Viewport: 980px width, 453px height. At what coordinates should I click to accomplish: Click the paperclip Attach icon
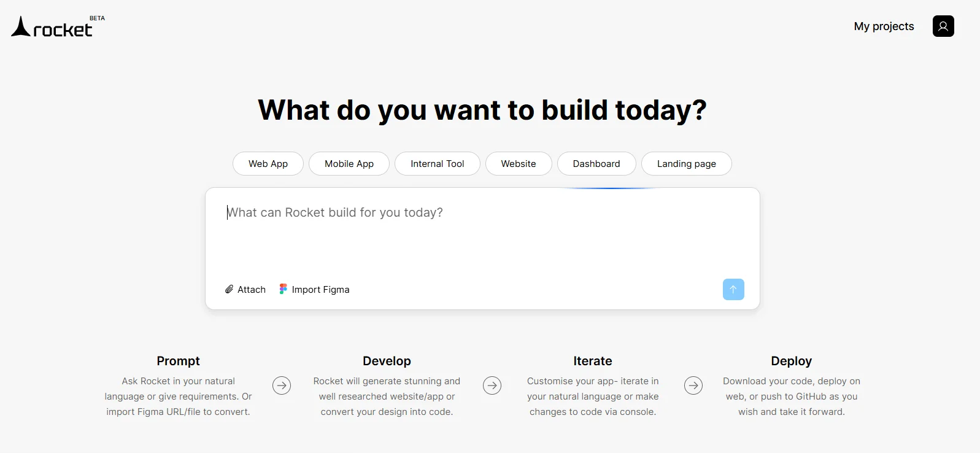(x=228, y=289)
